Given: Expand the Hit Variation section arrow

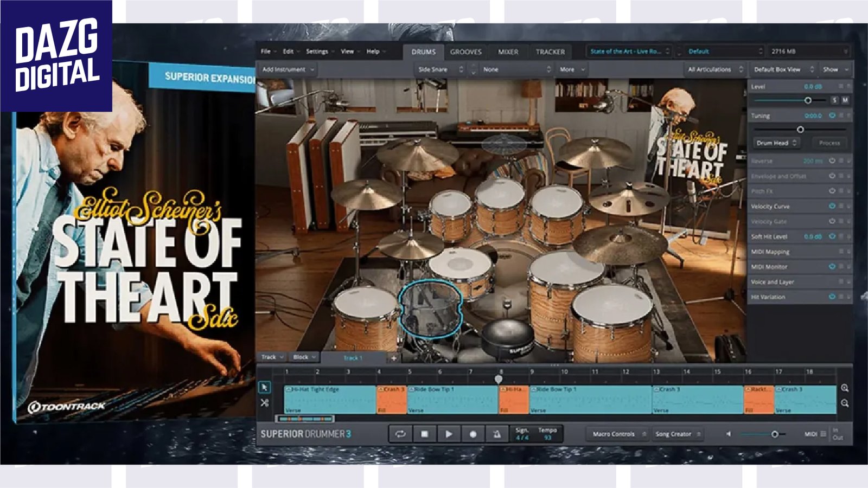Looking at the screenshot, I should 849,297.
